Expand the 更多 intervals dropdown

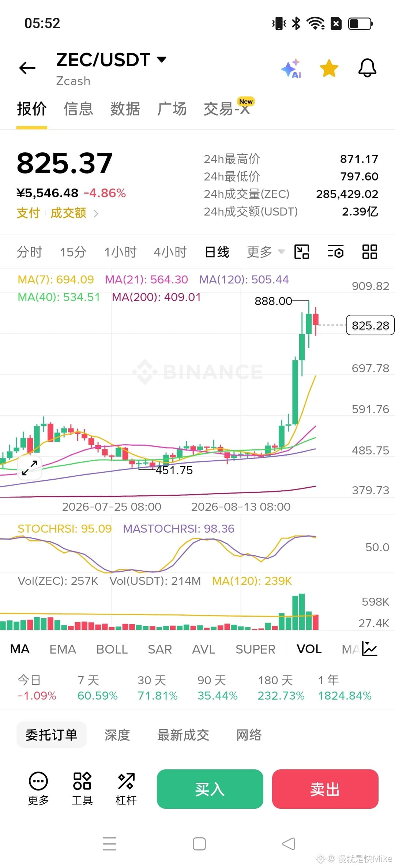pyautogui.click(x=266, y=252)
